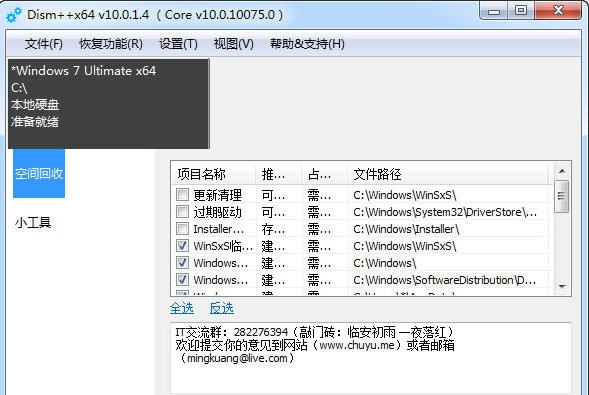Open the 恢复功能(R) menu
The height and width of the screenshot is (395, 589).
pyautogui.click(x=111, y=44)
